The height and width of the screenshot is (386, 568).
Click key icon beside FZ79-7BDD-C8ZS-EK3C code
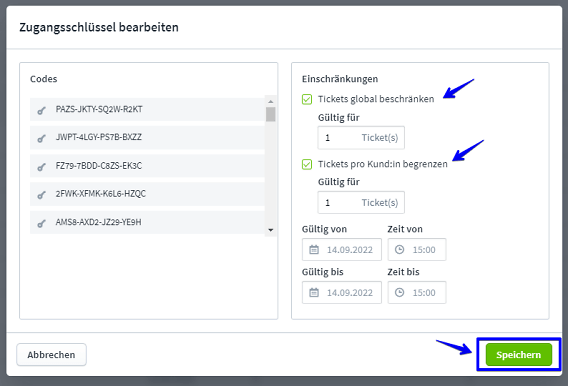41,167
